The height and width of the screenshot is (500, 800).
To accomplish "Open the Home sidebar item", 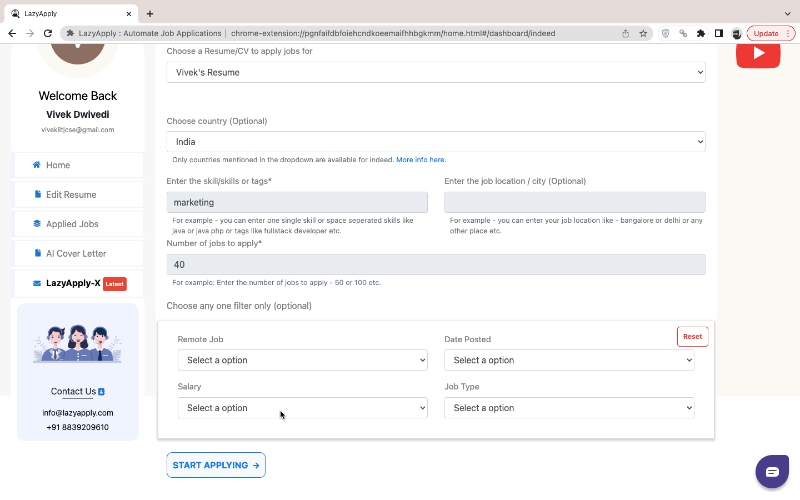I will (79, 165).
